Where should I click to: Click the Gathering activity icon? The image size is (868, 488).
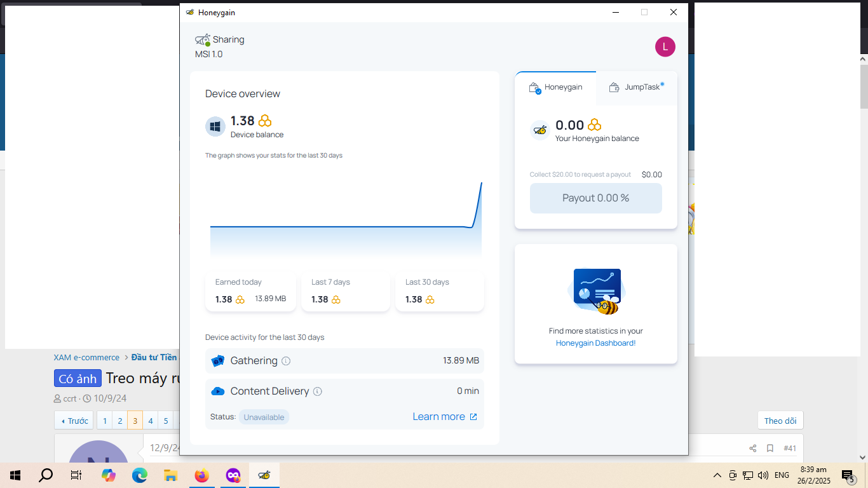(x=218, y=361)
